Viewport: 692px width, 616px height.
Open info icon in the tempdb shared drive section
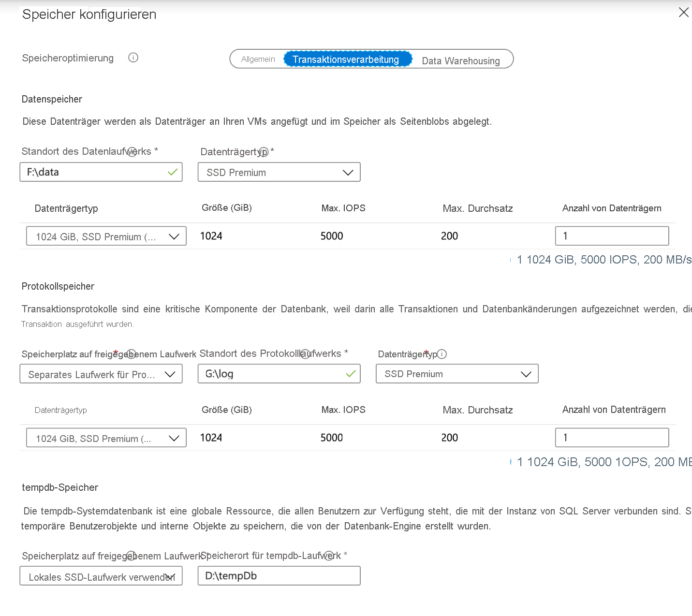131,556
